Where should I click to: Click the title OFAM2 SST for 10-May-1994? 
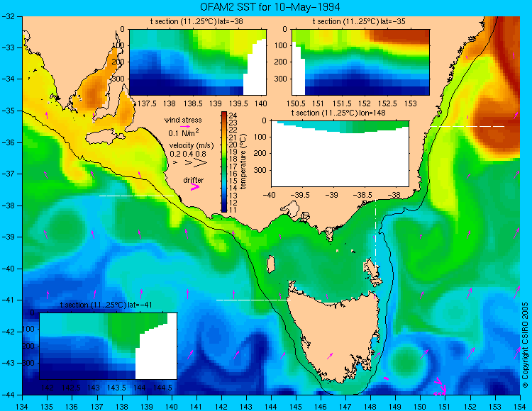[x=270, y=7]
